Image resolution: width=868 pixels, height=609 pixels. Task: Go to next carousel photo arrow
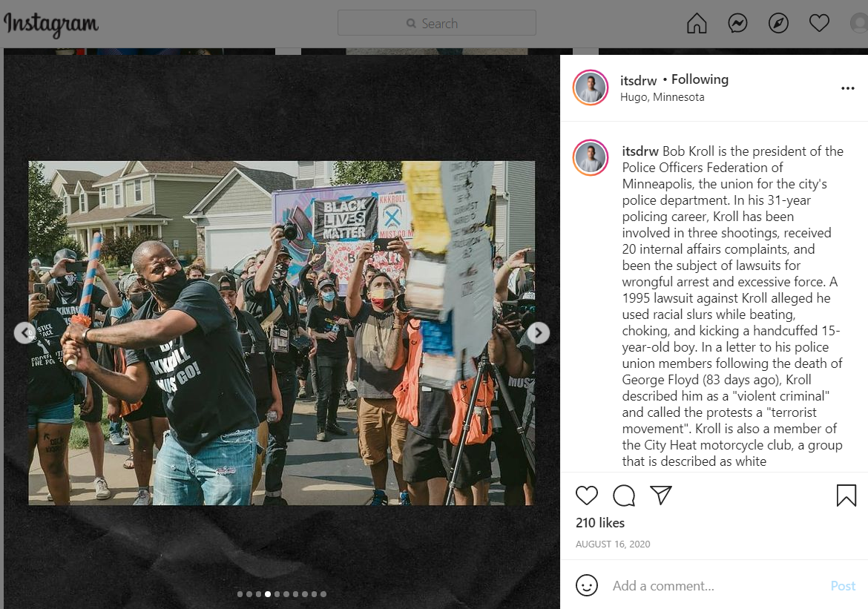538,333
